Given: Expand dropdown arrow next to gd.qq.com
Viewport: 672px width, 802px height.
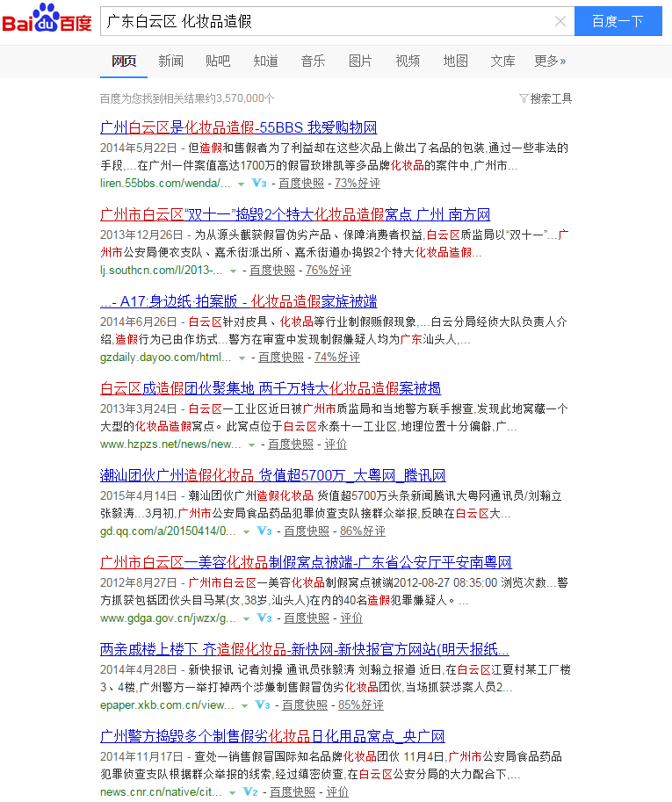Looking at the screenshot, I should click(246, 532).
